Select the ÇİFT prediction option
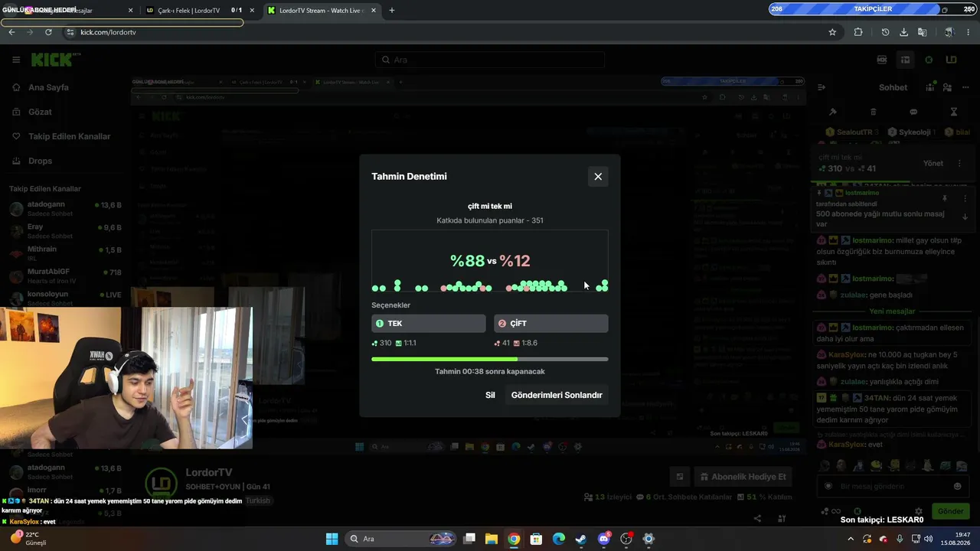 point(551,324)
